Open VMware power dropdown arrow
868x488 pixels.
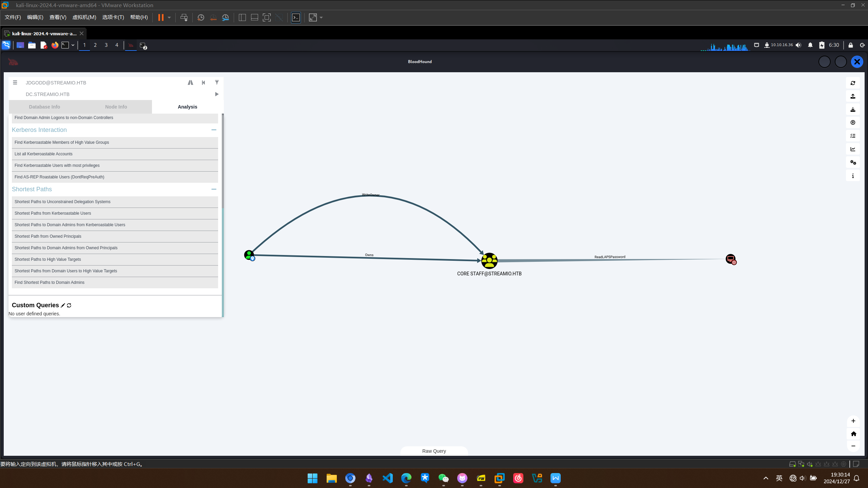tap(169, 18)
